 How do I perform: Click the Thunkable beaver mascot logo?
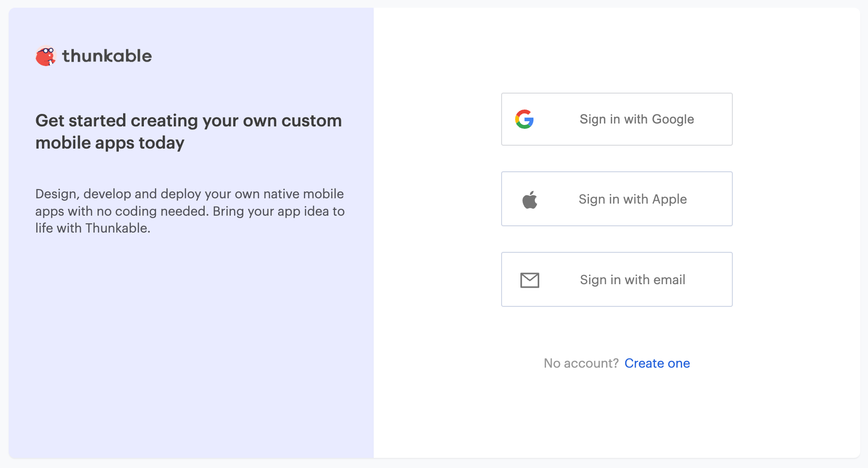(x=46, y=56)
